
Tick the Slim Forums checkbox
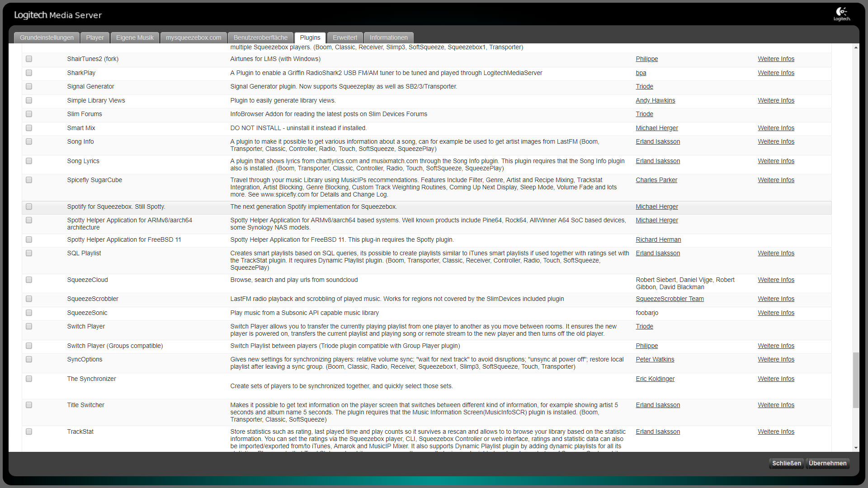pyautogui.click(x=29, y=114)
